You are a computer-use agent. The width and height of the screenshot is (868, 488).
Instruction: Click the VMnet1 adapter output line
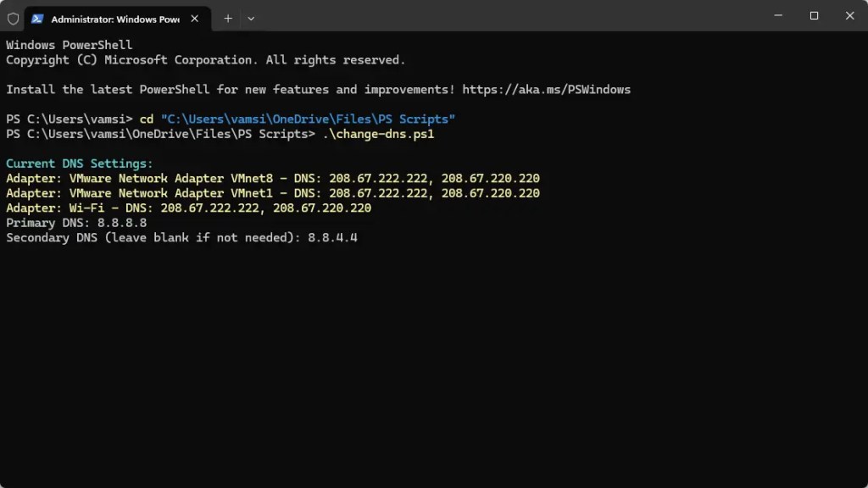[273, 193]
